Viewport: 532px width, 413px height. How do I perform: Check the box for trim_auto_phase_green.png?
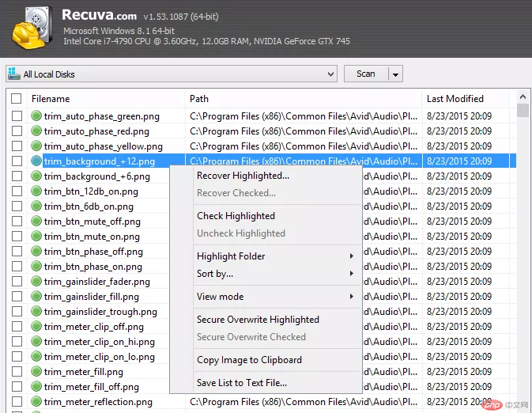(x=17, y=116)
